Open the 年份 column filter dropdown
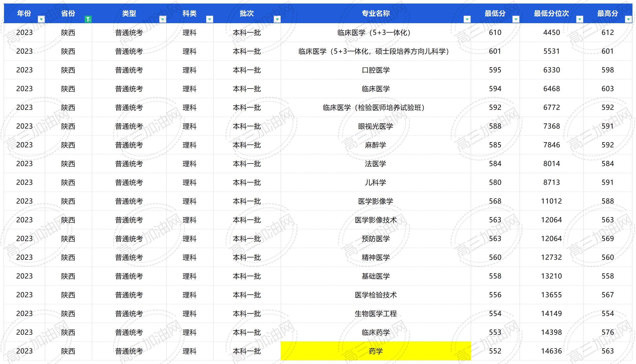This screenshot has width=636, height=364. (41, 19)
